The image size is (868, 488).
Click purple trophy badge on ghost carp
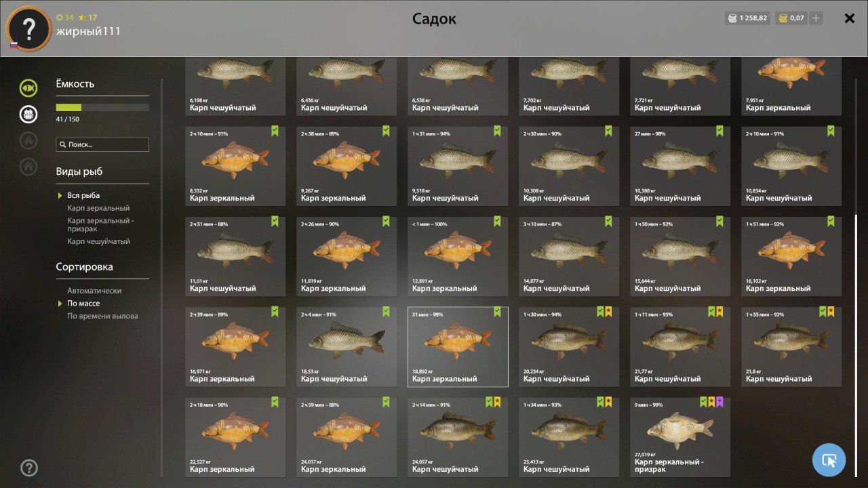point(719,402)
